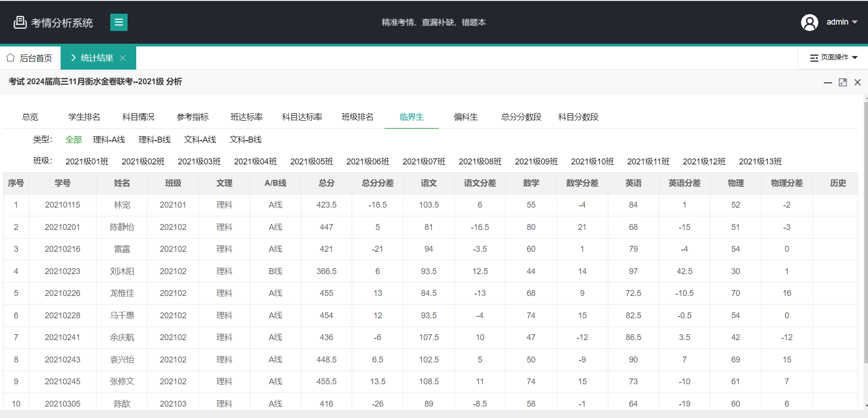Select student name 刘沐阳
868x418 pixels.
pos(122,271)
